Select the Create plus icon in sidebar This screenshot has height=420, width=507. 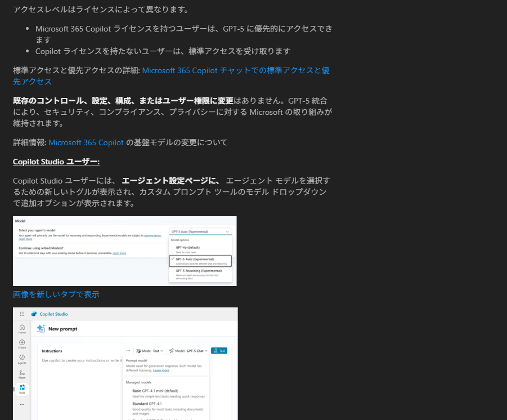[x=22, y=344]
